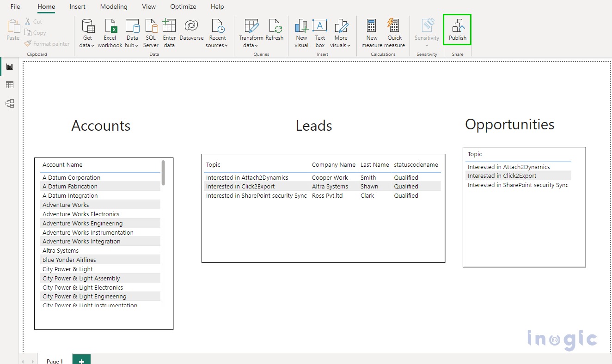
Task: Select the Smith last name cell
Action: [368, 177]
